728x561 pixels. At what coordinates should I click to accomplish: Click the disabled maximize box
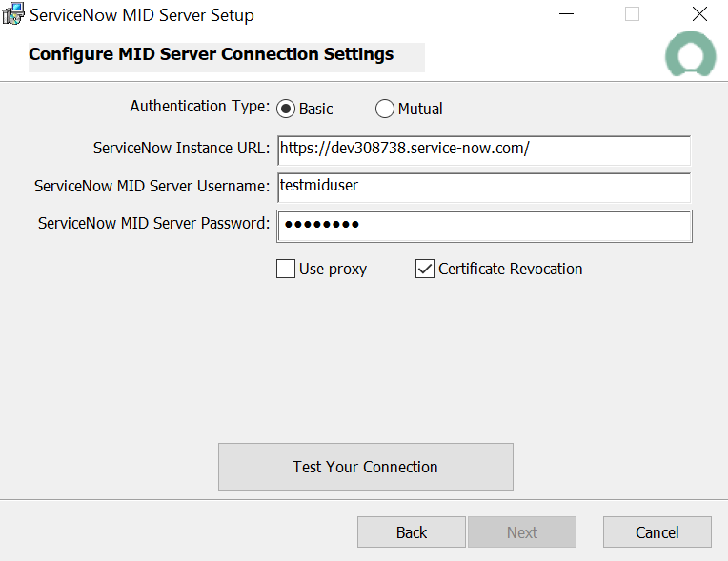tap(633, 15)
